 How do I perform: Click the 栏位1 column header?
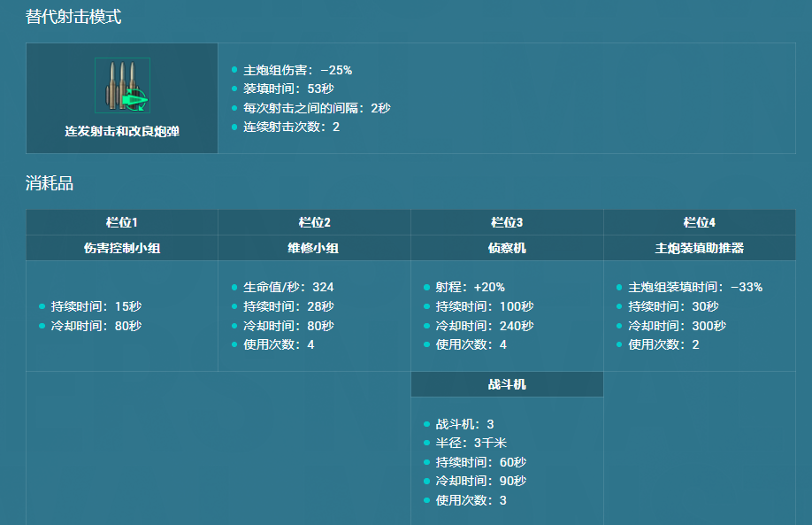(x=122, y=222)
